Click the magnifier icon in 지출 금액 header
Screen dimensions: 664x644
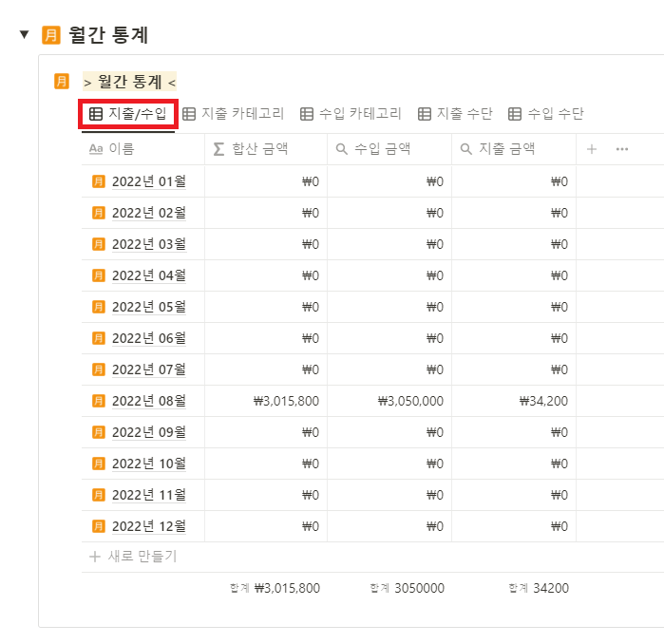465,149
